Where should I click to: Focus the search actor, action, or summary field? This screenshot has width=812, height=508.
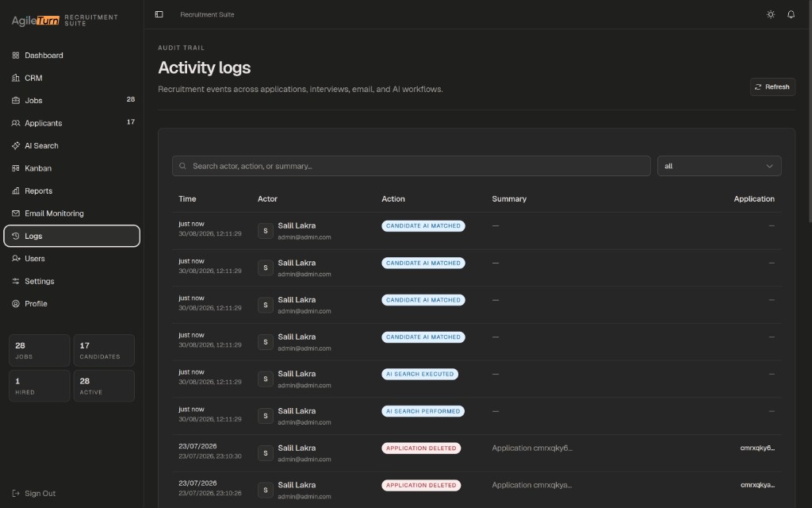point(412,166)
